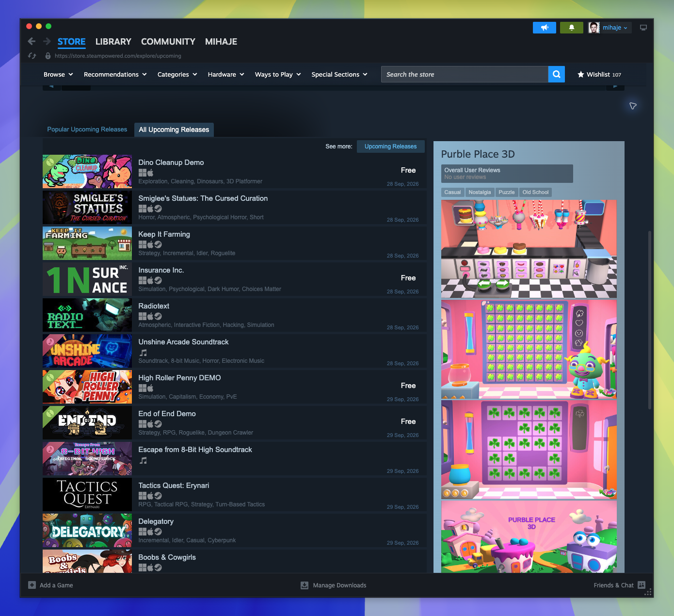Open Insurance Inc. game thumbnail
Screen dimensions: 674x616
(x=87, y=279)
